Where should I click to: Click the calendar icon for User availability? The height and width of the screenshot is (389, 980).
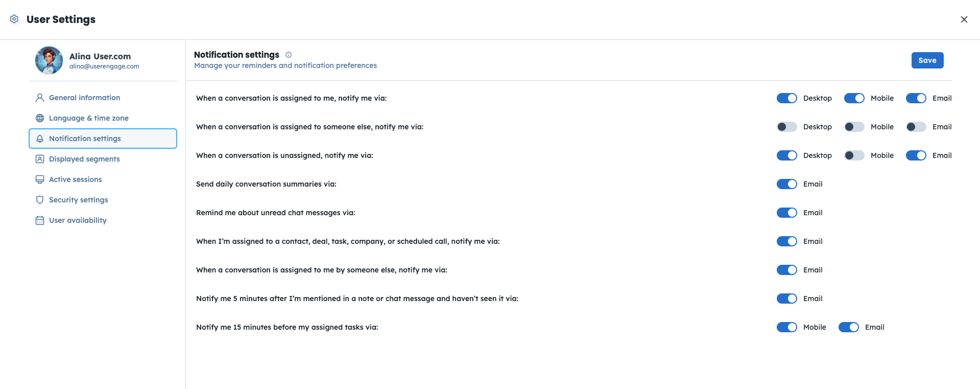pyautogui.click(x=40, y=220)
